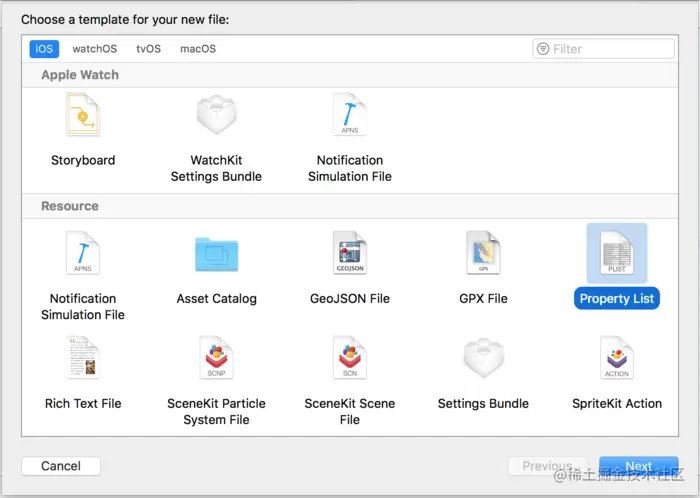Open the tvOS platform tab
Viewport: 700px width, 498px height.
coord(149,49)
